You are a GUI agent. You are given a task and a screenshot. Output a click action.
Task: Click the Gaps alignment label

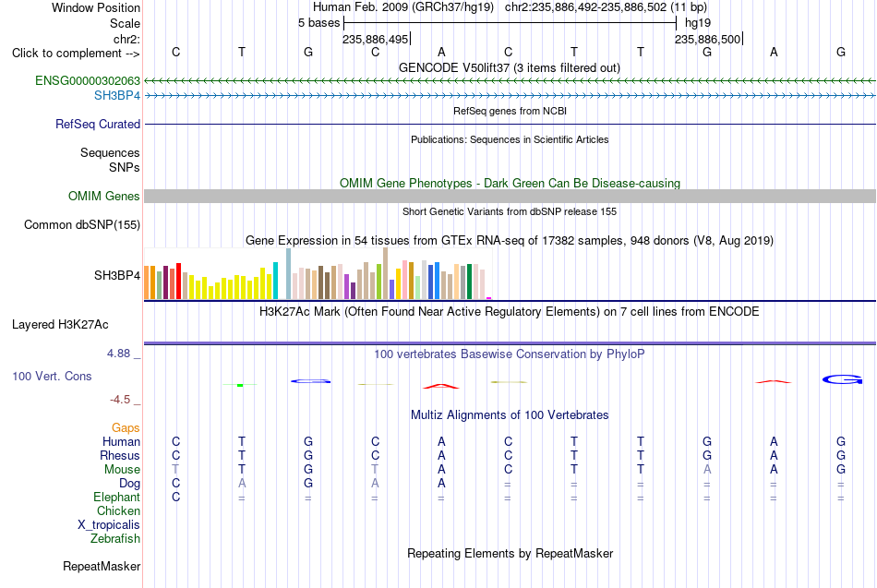(126, 428)
